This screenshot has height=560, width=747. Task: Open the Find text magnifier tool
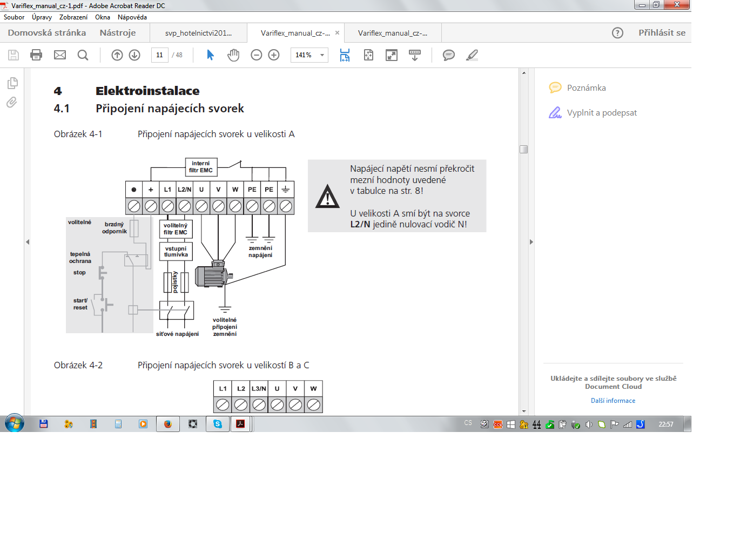[83, 55]
